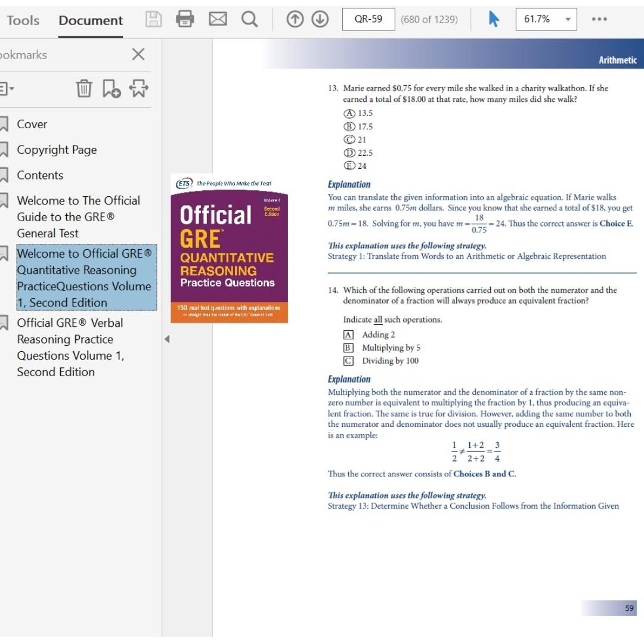Collapse the navigation pane arrow
The width and height of the screenshot is (644, 644).
(x=167, y=339)
